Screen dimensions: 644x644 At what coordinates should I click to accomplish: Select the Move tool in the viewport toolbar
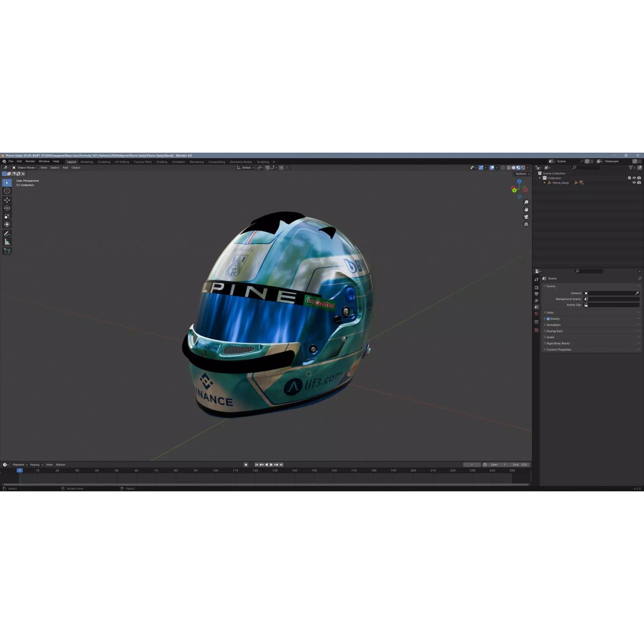7,200
